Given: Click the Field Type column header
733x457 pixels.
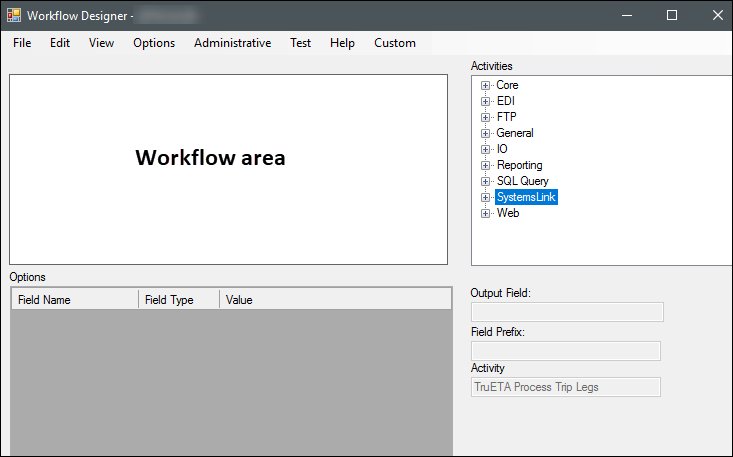Looking at the screenshot, I should click(x=178, y=300).
